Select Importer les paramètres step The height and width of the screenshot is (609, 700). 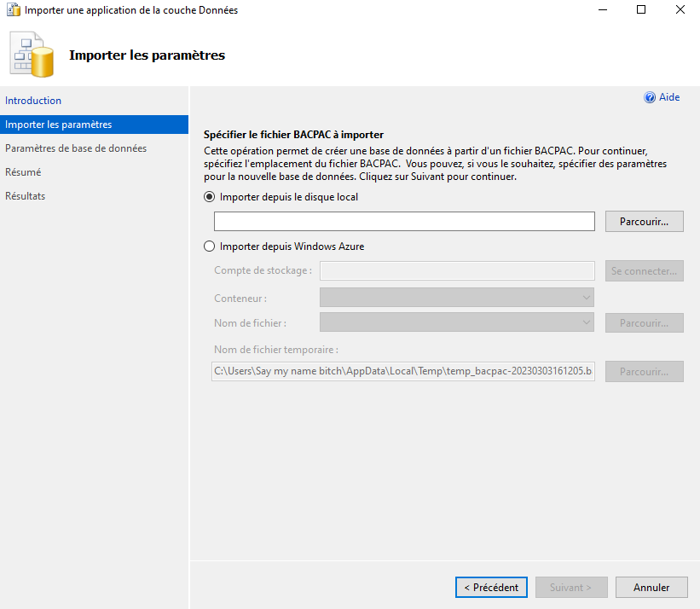(94, 125)
